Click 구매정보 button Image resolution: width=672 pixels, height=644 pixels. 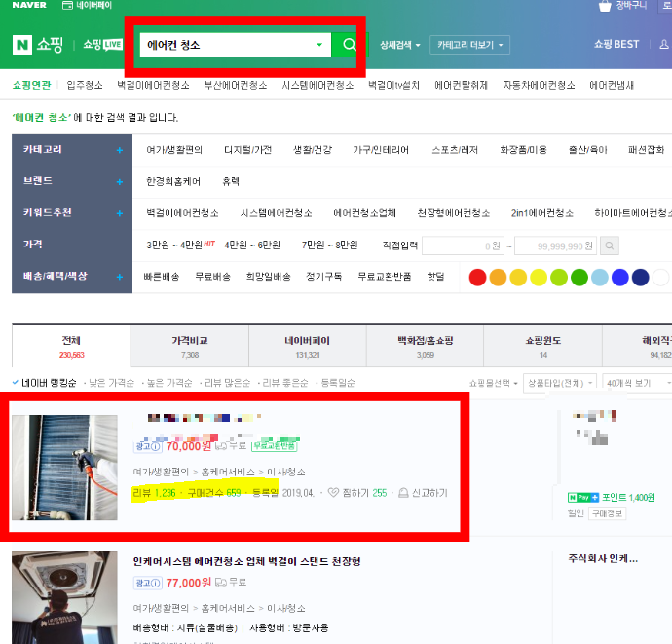[608, 513]
